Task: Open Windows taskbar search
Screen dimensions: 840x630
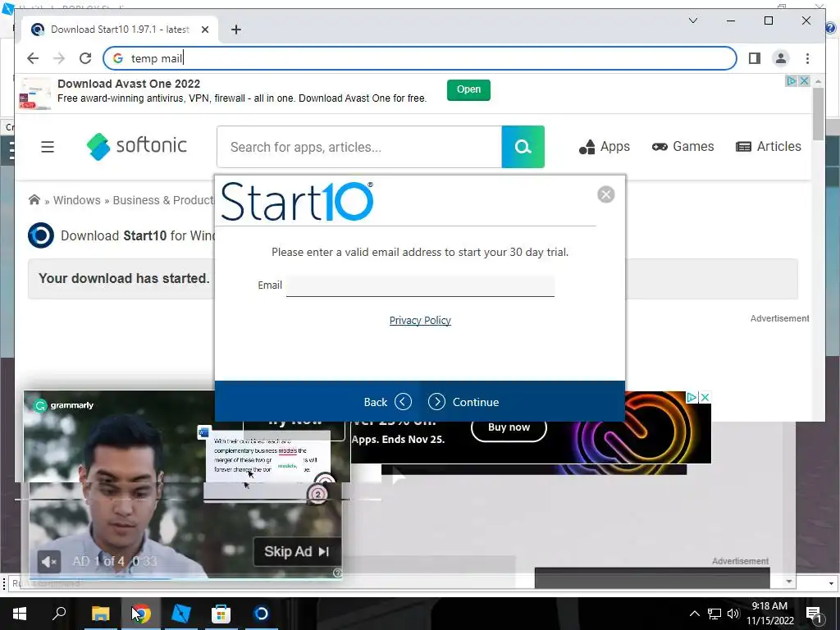Action: (59, 614)
